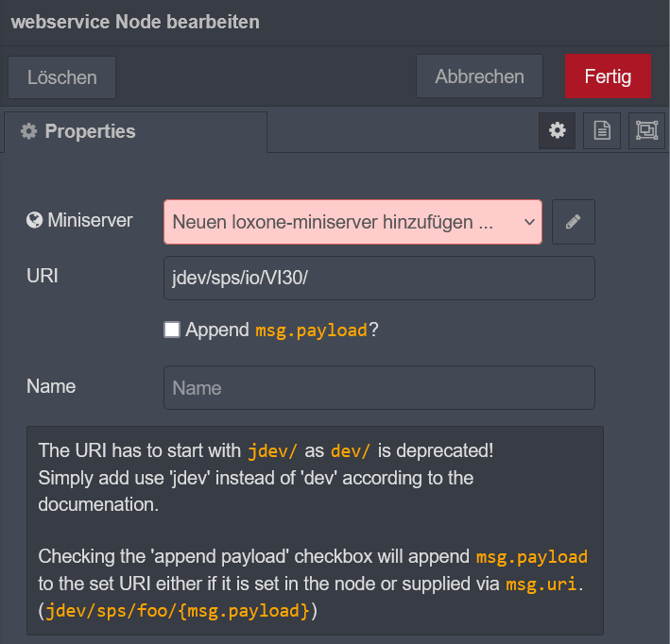The width and height of the screenshot is (670, 644).
Task: Click the URI field label
Action: coord(42,277)
